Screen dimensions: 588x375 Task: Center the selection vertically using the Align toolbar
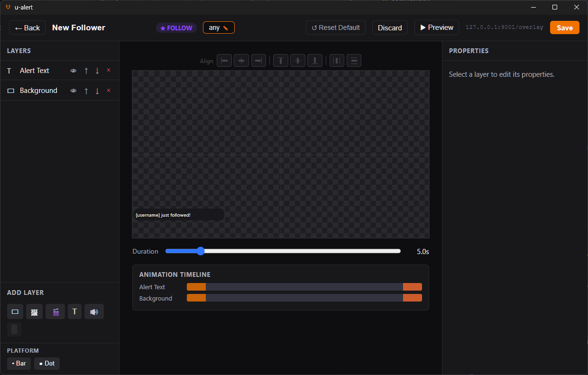tap(298, 61)
